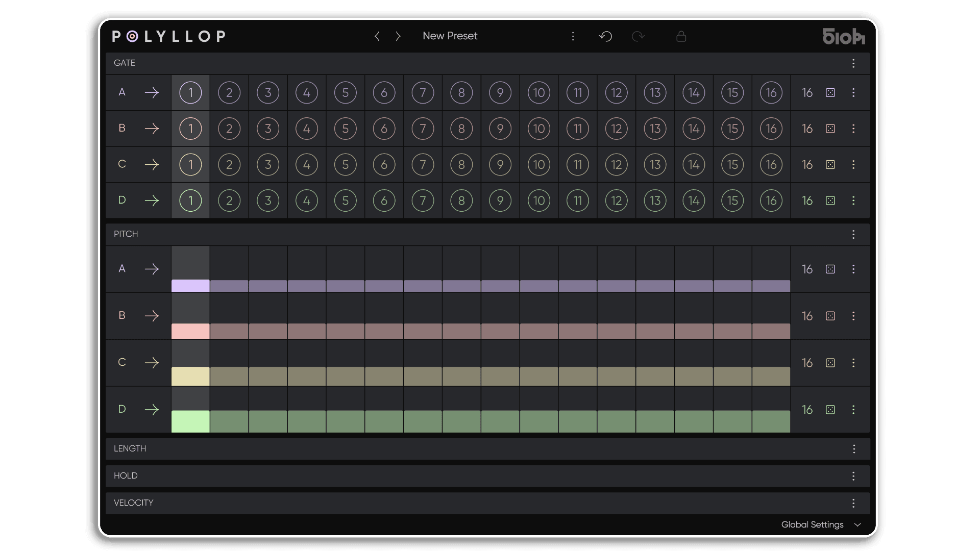Click Pitch C step 4 column
This screenshot has height=551, width=980.
coord(307,363)
